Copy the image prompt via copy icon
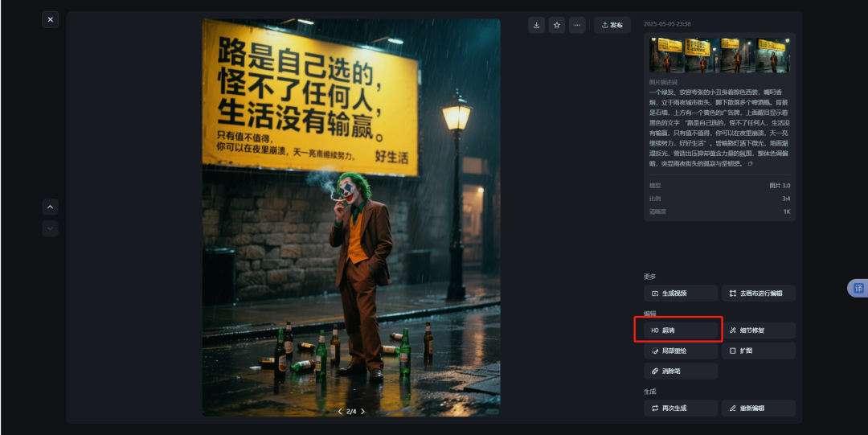This screenshot has height=435, width=868. tap(750, 164)
